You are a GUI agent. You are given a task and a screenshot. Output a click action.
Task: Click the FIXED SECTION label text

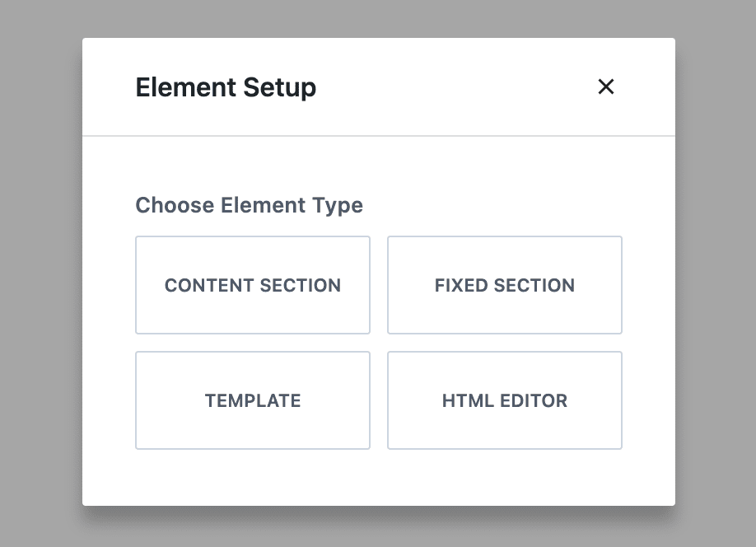[x=505, y=285]
